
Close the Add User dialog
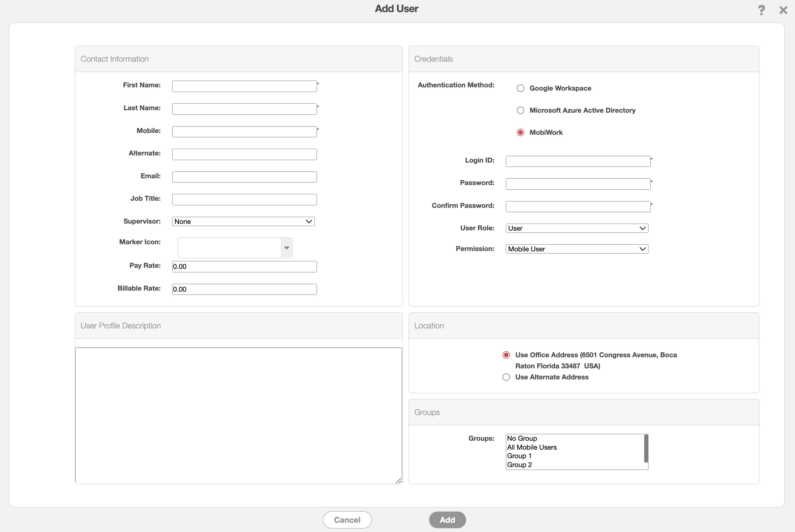coord(783,10)
